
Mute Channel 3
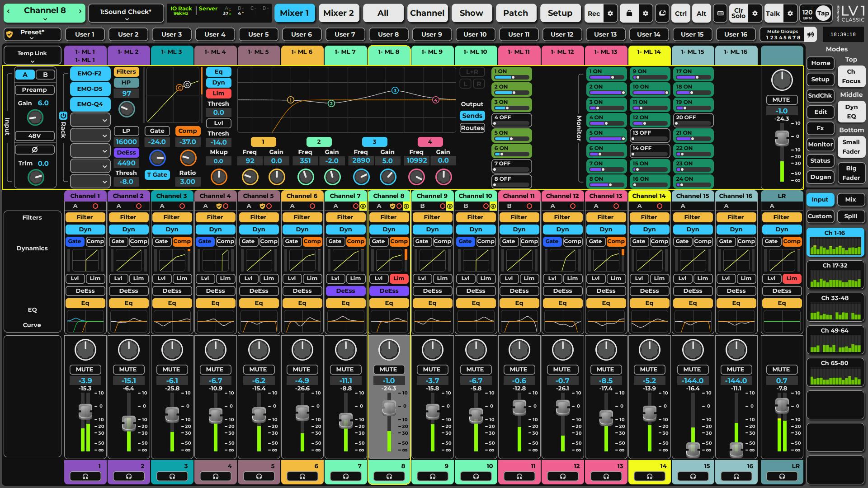171,369
